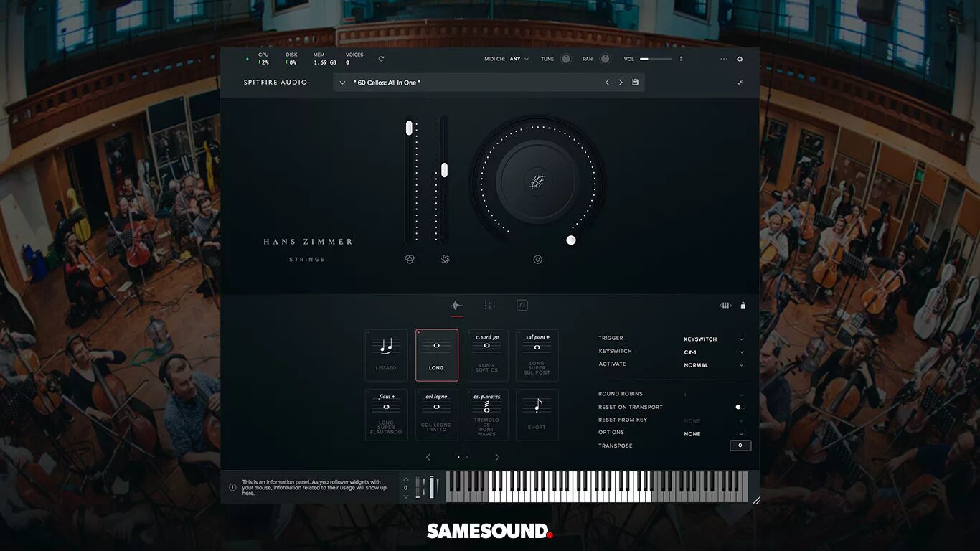Open the settings gear icon
Viewport: 980px width, 551px height.
pos(740,59)
